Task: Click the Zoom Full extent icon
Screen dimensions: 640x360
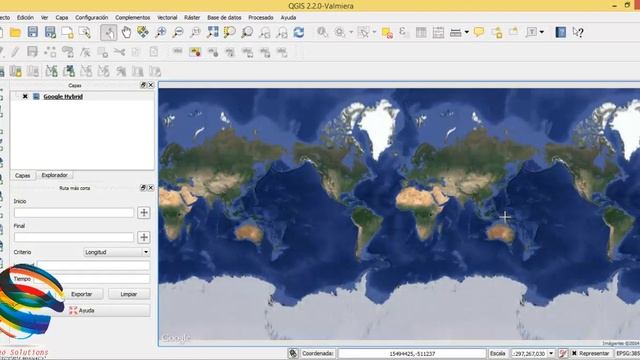Action: [213, 32]
